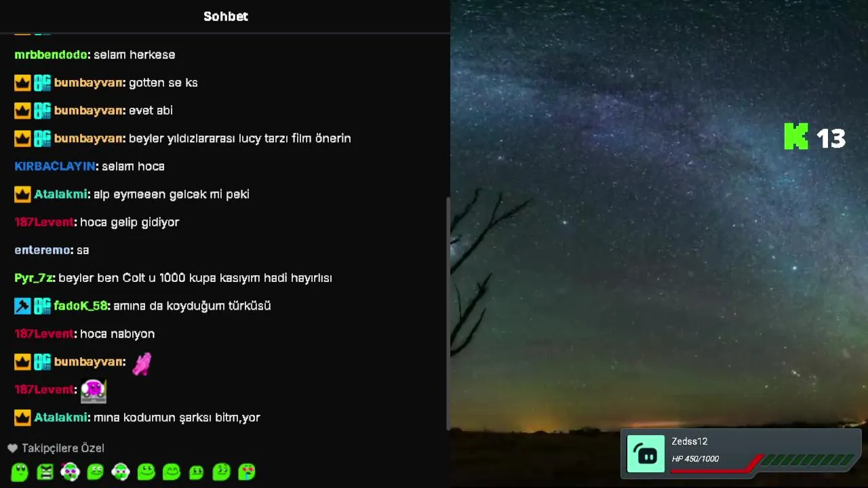
Task: Click the green Kick logo beside 13
Action: [796, 137]
